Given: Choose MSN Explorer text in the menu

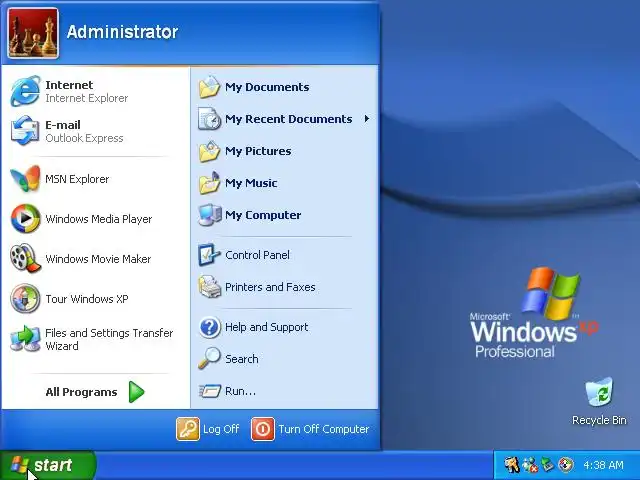Looking at the screenshot, I should coord(77,179).
